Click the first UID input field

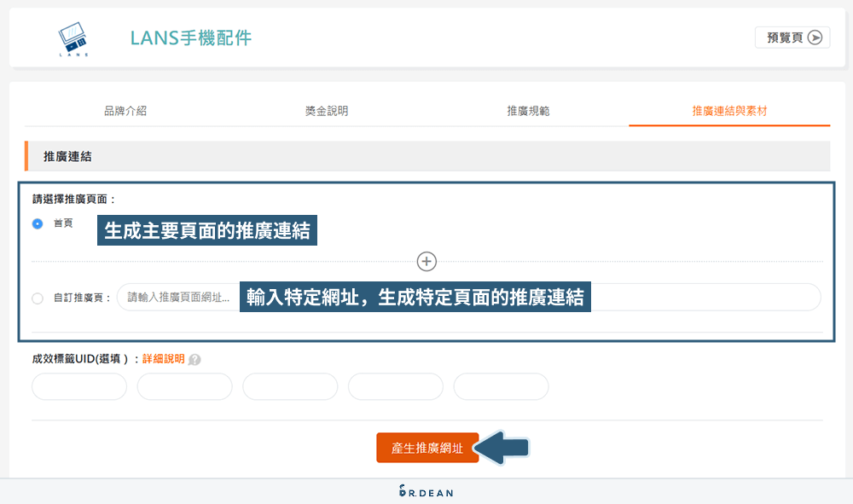coord(78,386)
